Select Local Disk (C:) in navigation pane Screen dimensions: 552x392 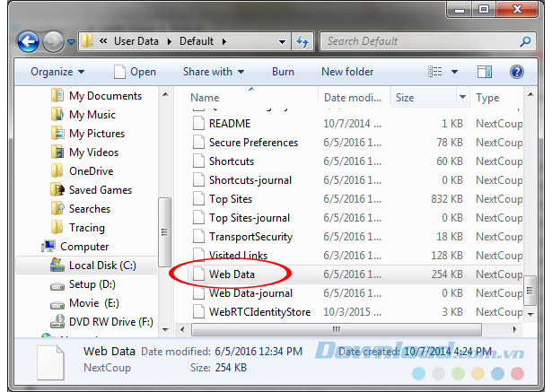(x=100, y=266)
